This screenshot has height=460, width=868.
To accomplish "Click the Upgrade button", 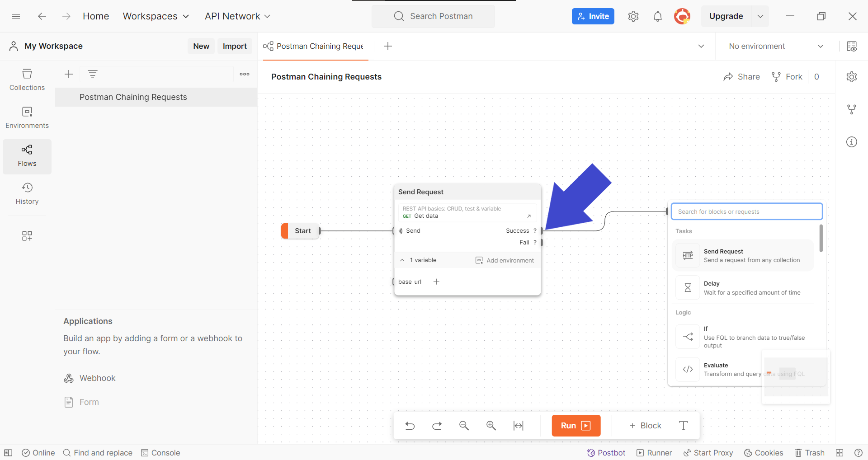I will click(x=726, y=16).
